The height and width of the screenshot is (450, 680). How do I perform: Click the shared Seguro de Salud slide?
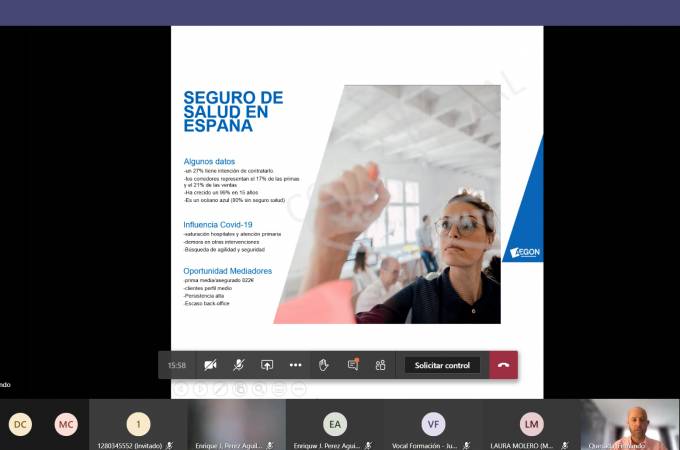357,200
